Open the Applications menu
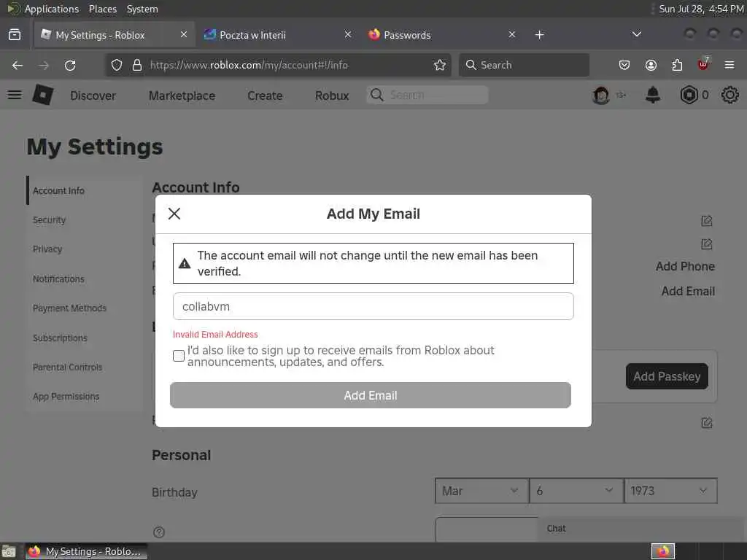Image resolution: width=747 pixels, height=560 pixels. 52,9
